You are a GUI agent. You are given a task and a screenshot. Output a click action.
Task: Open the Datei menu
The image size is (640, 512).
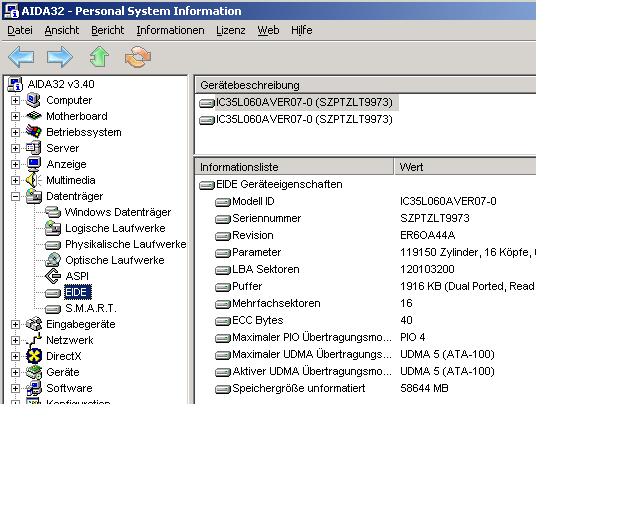(20, 30)
